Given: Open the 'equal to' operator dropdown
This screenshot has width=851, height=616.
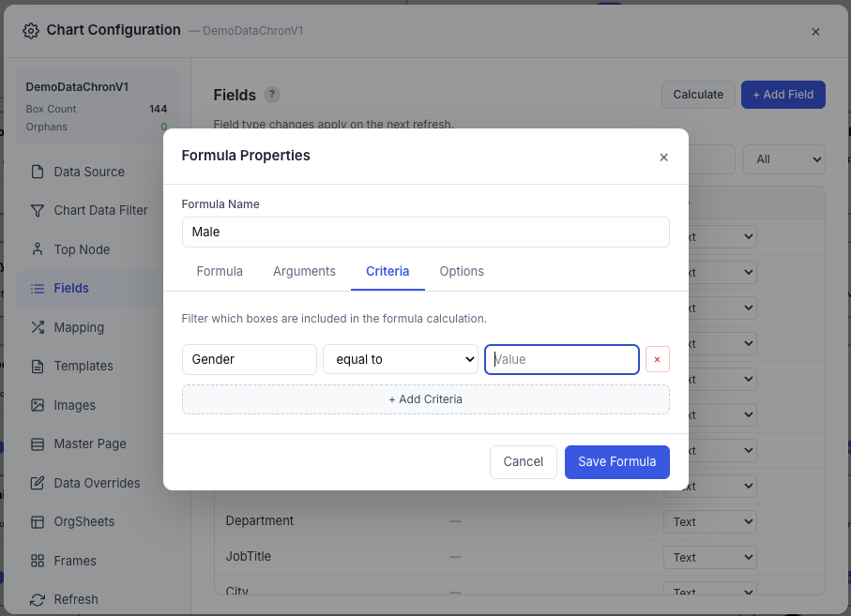Looking at the screenshot, I should tap(401, 359).
